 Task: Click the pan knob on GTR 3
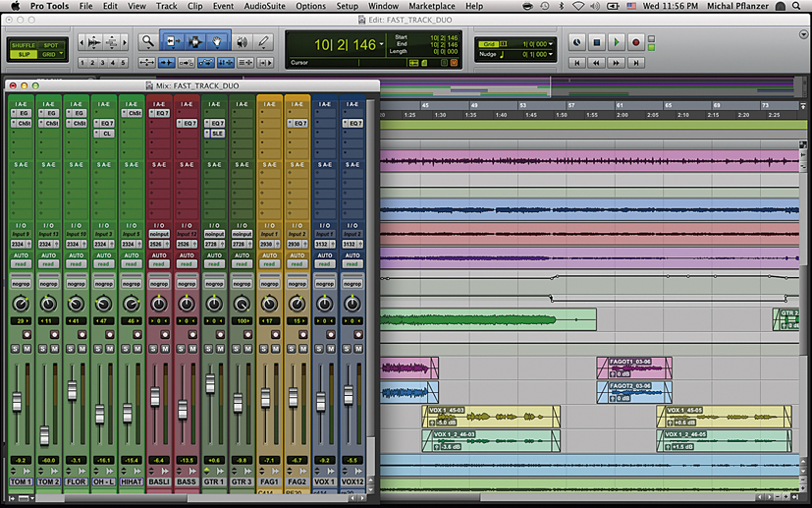point(242,305)
